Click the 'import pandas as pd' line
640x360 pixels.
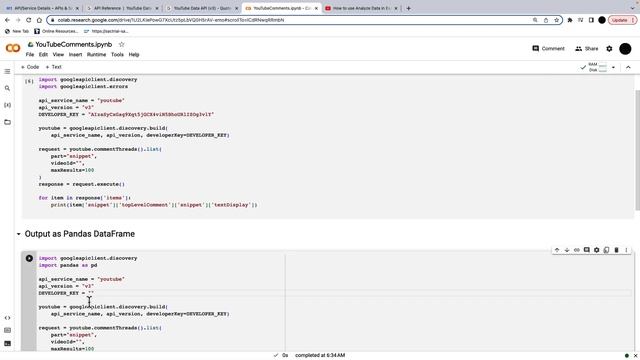(68, 265)
